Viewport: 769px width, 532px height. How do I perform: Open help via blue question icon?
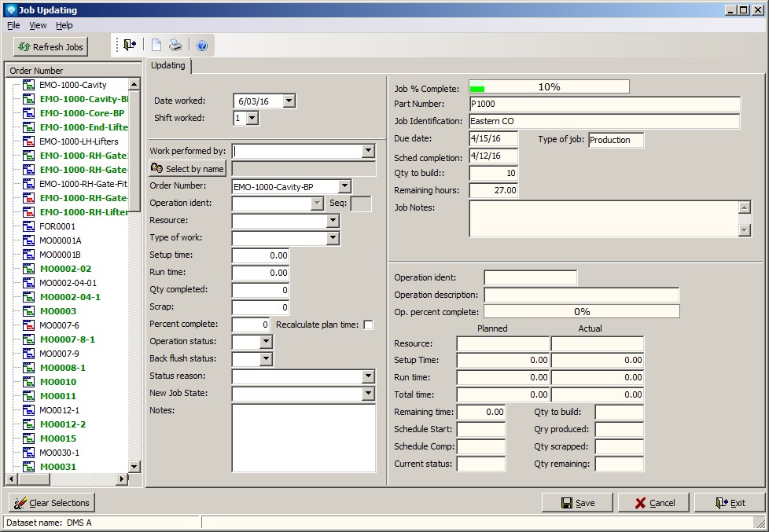tap(201, 46)
